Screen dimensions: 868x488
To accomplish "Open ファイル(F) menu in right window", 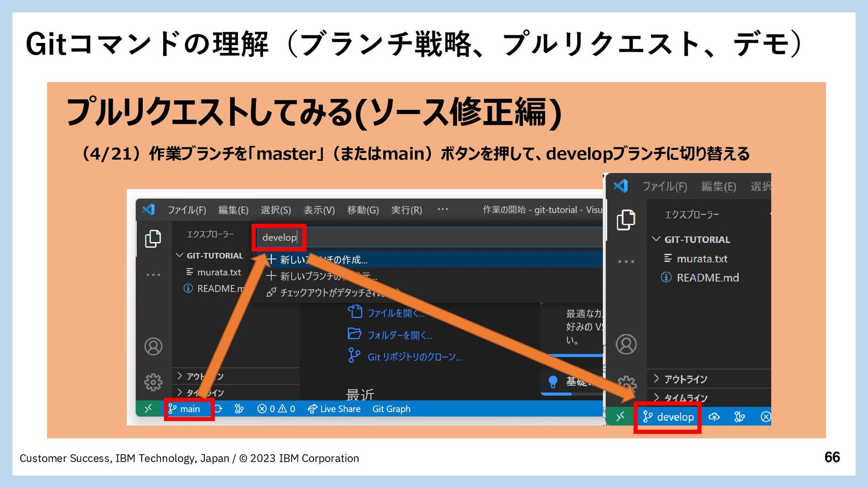I will [x=665, y=187].
